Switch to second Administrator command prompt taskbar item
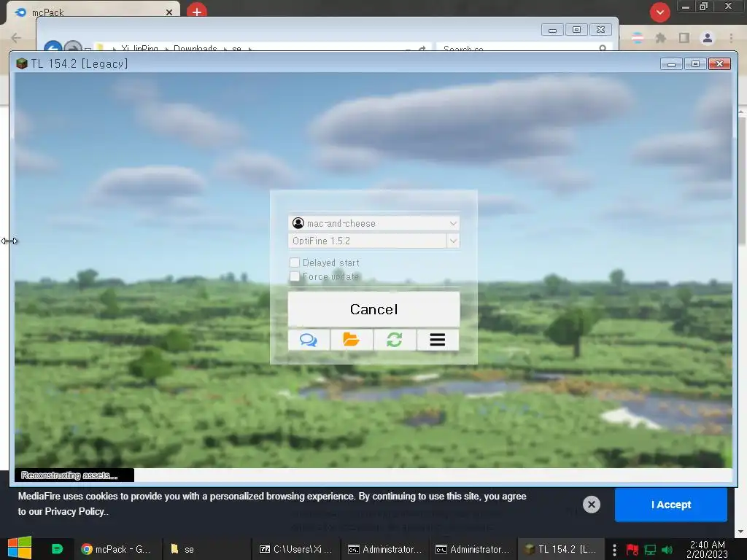Screen dimensions: 747x560 tap(473, 549)
